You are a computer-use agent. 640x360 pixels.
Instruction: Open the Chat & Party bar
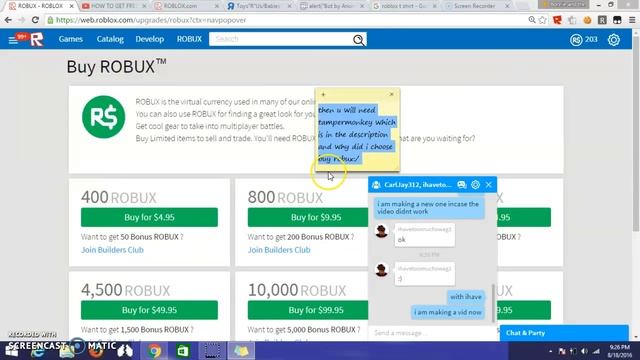[564, 333]
